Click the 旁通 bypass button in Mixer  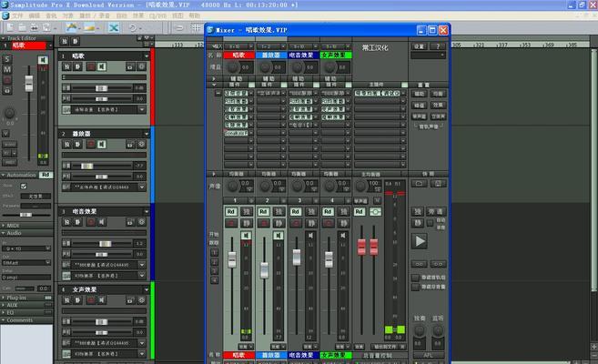436,211
